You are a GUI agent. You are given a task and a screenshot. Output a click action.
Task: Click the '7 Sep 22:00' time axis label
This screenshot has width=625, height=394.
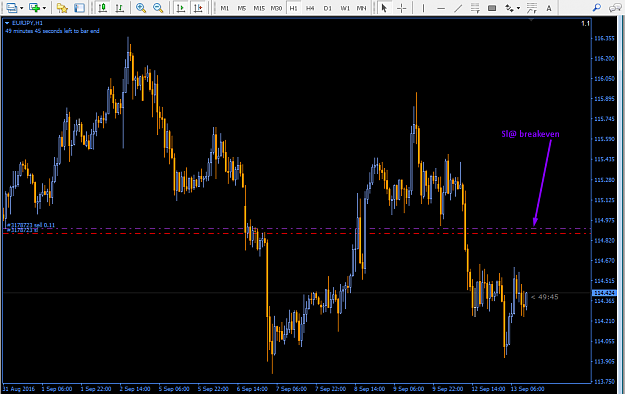(x=330, y=389)
